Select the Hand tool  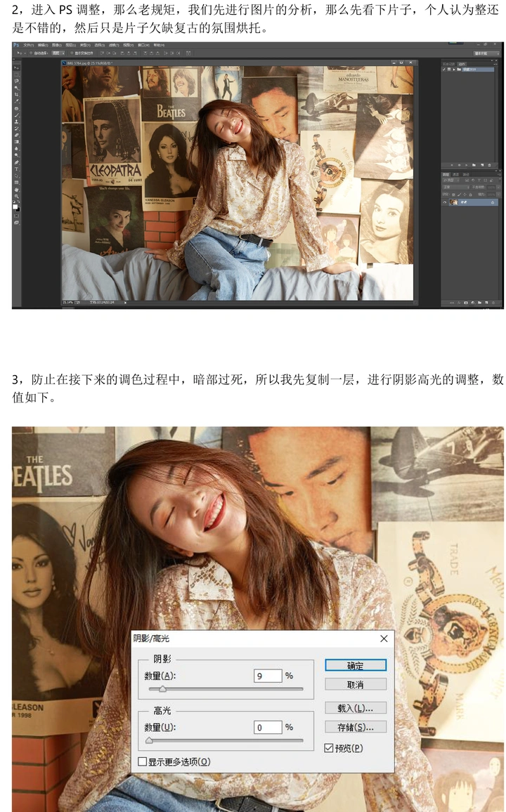[x=17, y=190]
